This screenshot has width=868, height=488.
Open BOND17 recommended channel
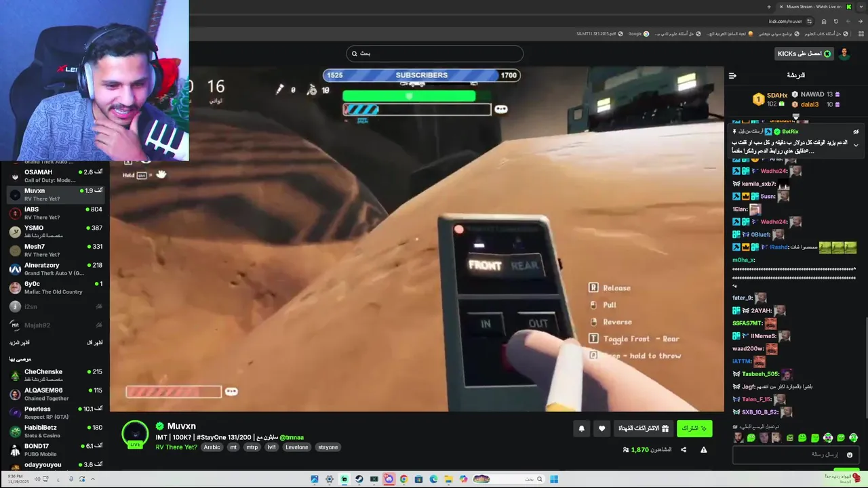point(55,449)
